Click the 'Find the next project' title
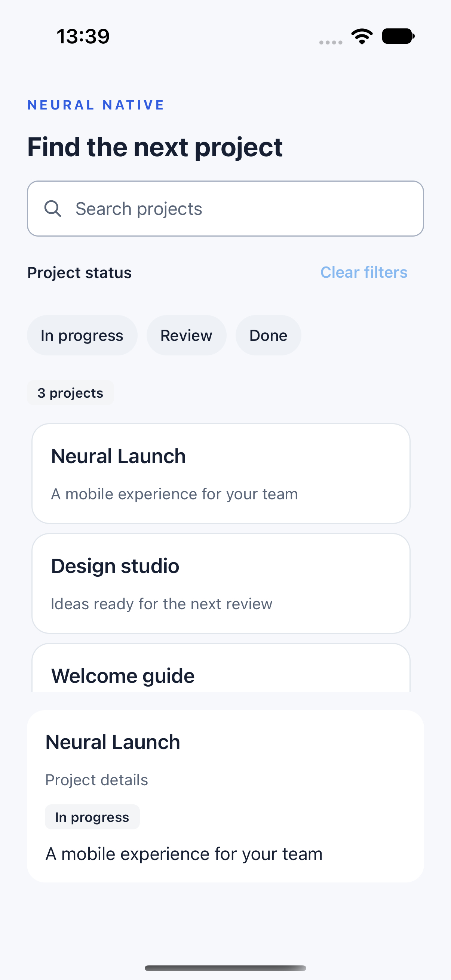Image resolution: width=451 pixels, height=980 pixels. 155,147
